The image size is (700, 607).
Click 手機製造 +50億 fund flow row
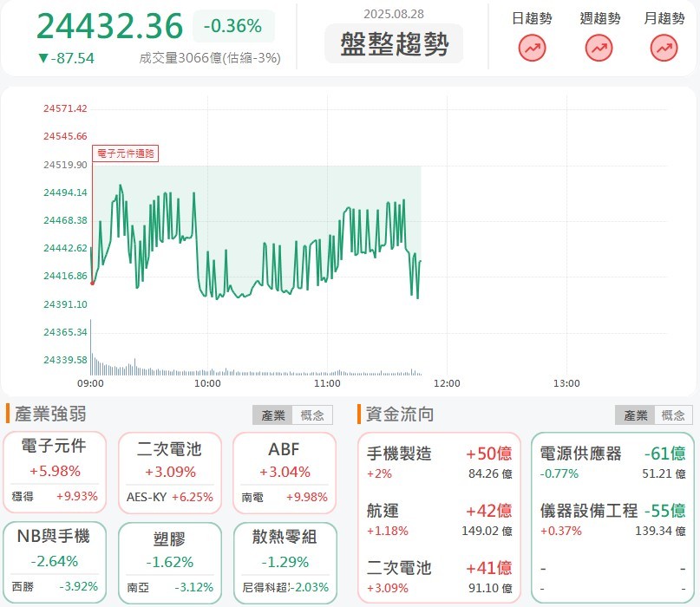point(439,463)
